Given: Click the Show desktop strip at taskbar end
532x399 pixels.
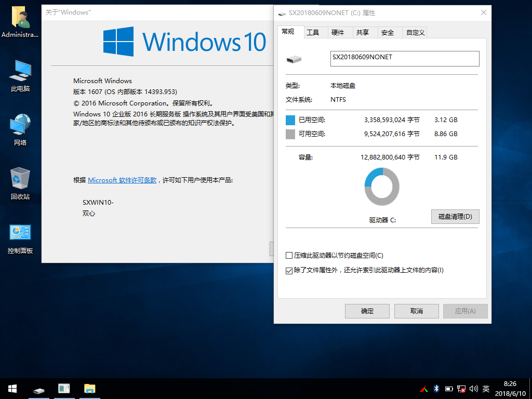Looking at the screenshot, I should 530,389.
